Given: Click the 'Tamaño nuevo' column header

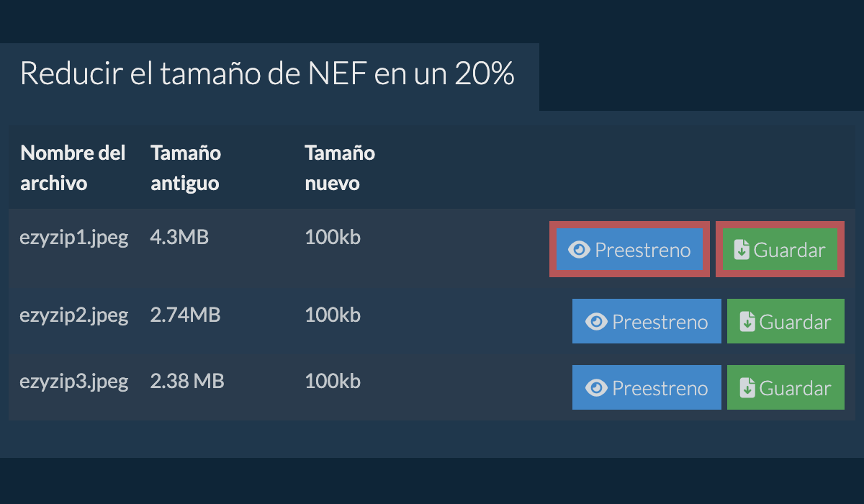Looking at the screenshot, I should [339, 168].
